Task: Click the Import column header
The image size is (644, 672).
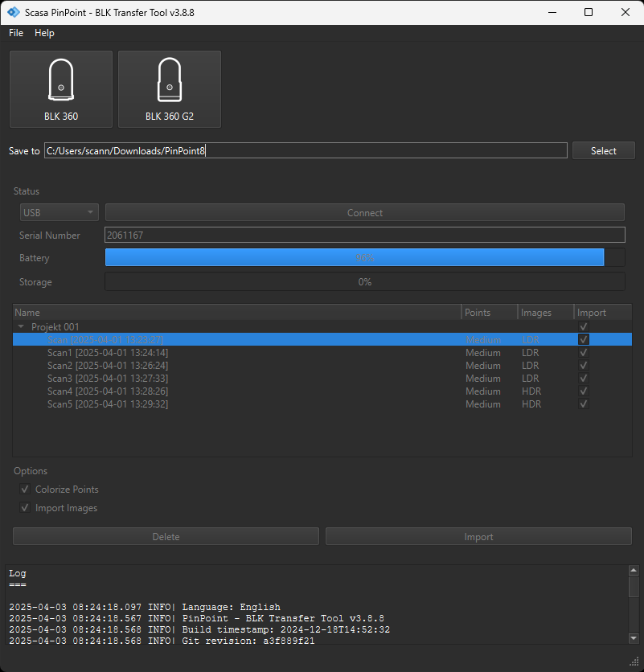Action: tap(603, 313)
